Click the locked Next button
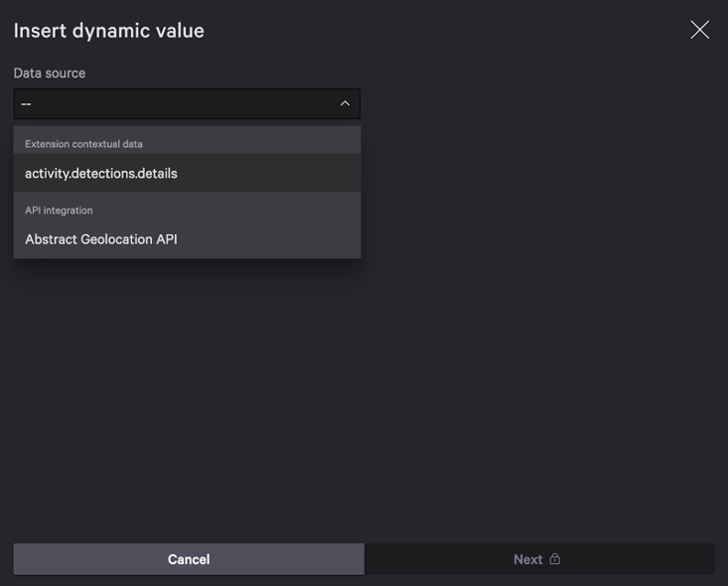This screenshot has height=586, width=728. coord(538,559)
